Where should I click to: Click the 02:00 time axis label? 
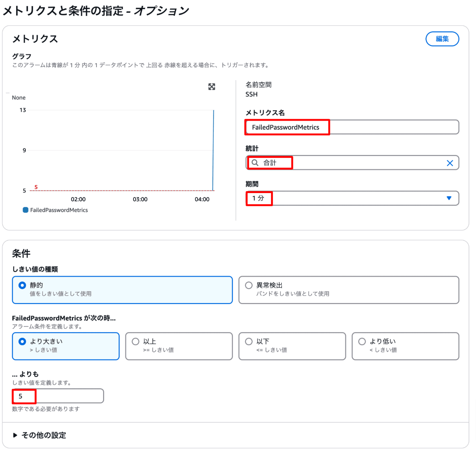(x=78, y=199)
